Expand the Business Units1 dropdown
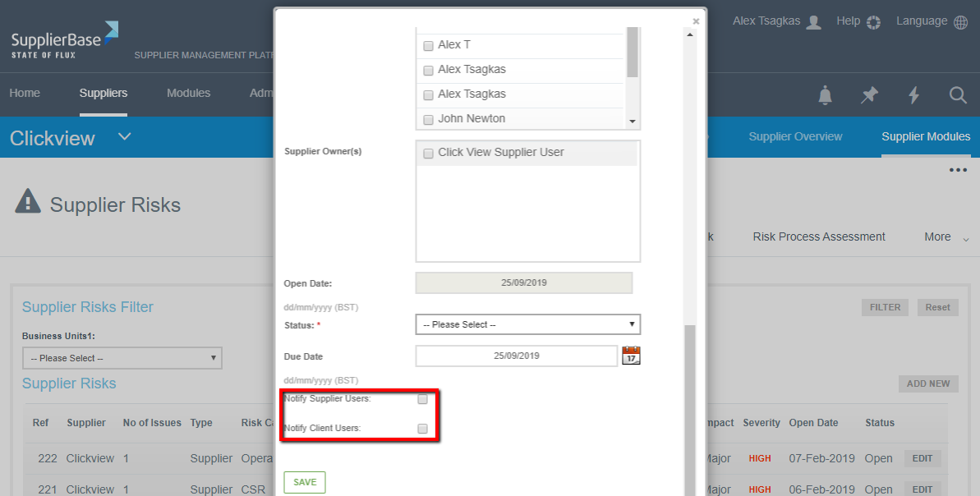Screen dimensions: 980x496 [x=122, y=358]
